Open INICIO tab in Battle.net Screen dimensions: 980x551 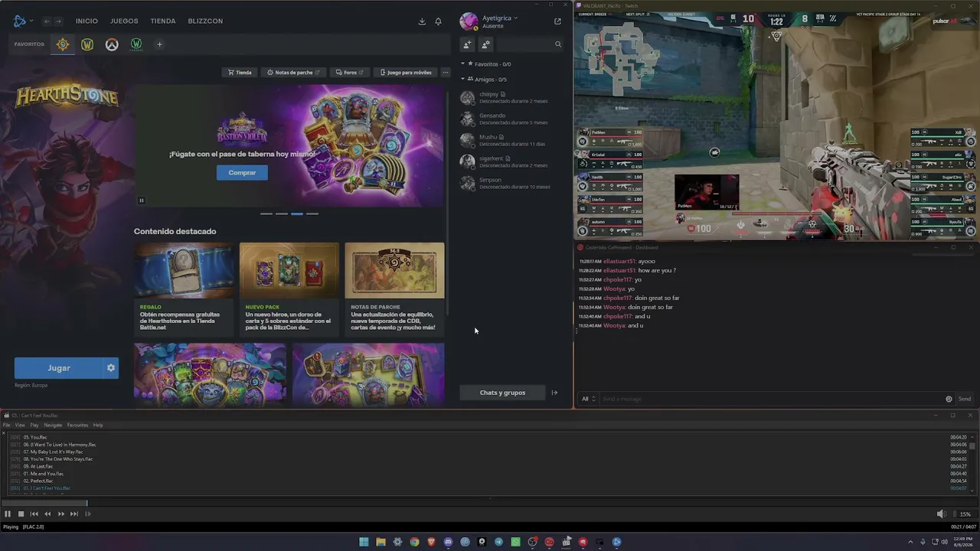[x=87, y=21]
